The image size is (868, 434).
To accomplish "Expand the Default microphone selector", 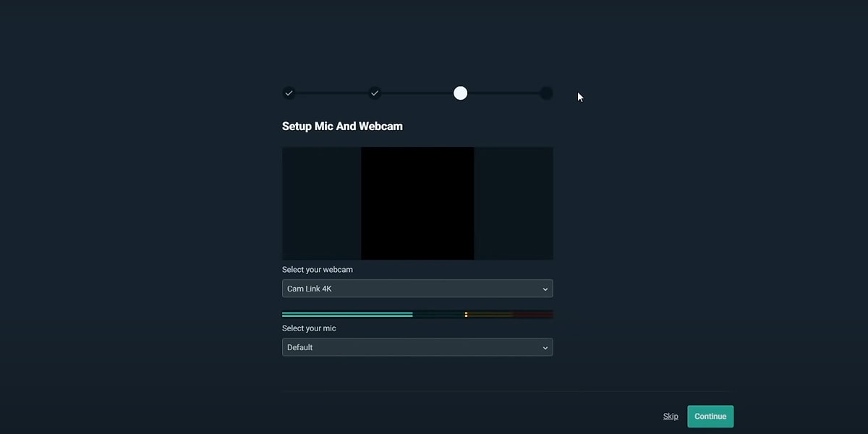I will pos(545,347).
